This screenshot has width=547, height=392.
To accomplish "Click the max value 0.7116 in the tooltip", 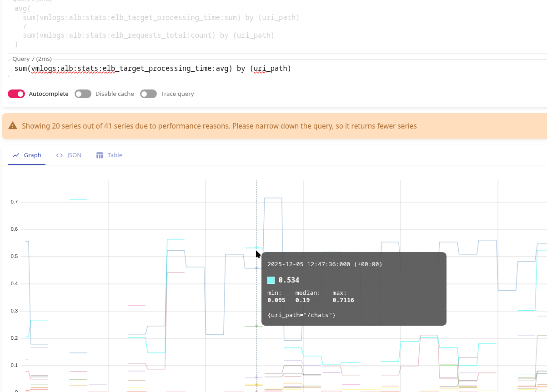I will (x=343, y=300).
